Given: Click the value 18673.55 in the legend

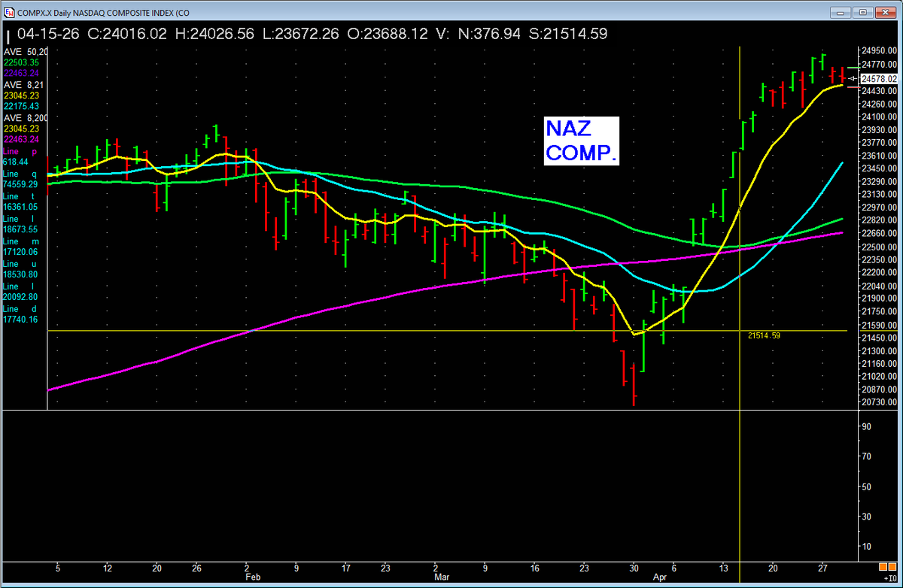Looking at the screenshot, I should [21, 229].
